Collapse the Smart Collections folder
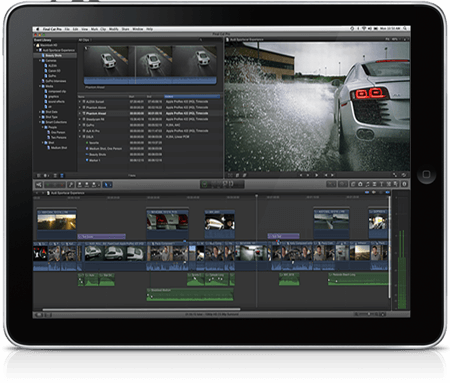This screenshot has width=450, height=383. (40, 122)
